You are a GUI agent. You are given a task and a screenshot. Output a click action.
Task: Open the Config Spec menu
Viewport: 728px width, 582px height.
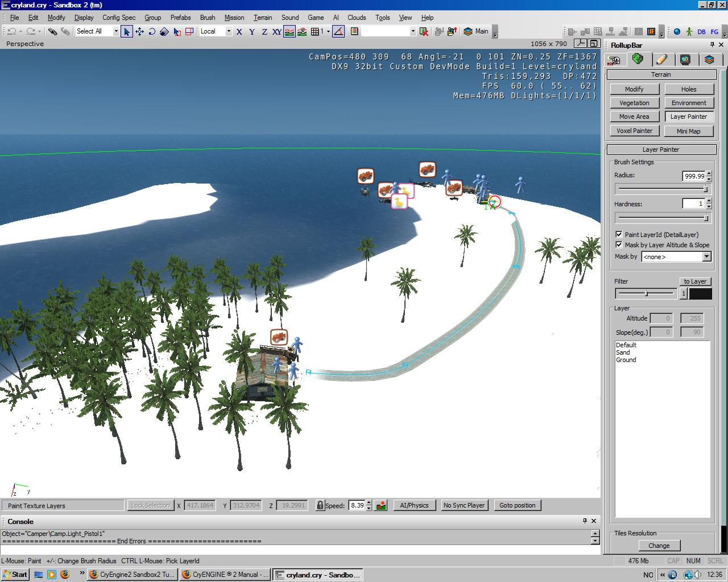(119, 18)
